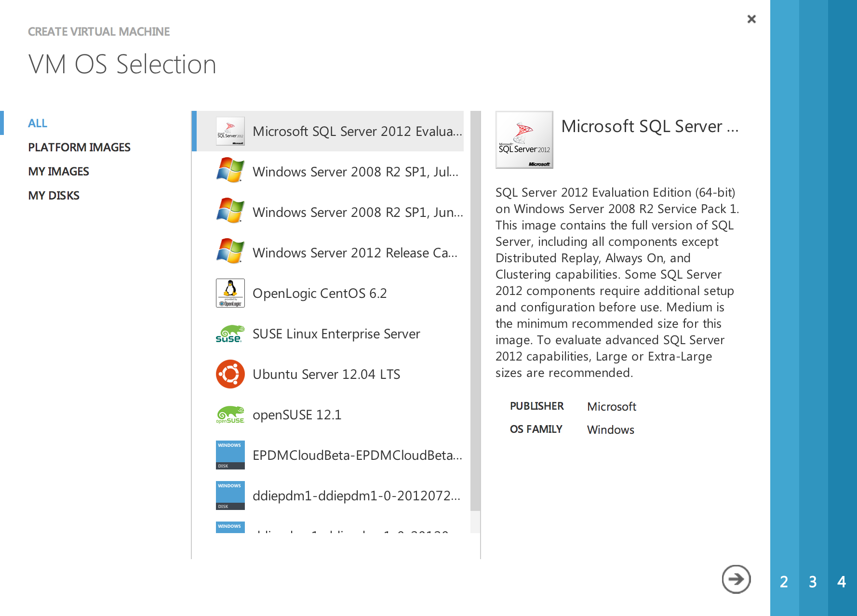
Task: Select Windows Server 2008 R2 SP1, Jun image
Action: pos(328,212)
